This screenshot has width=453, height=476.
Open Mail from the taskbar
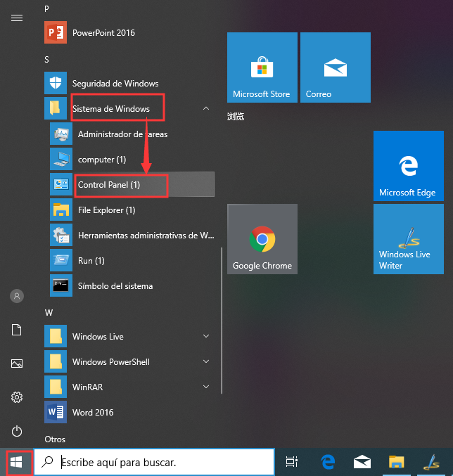click(362, 462)
